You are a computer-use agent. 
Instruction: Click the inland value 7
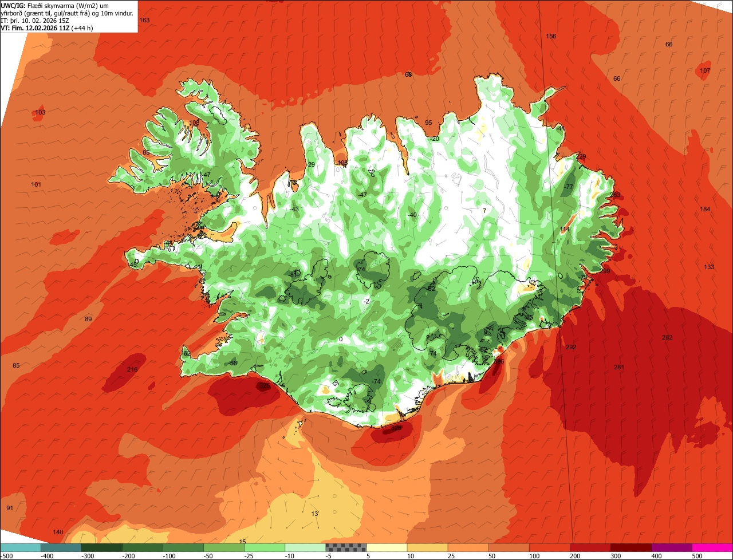pos(484,211)
